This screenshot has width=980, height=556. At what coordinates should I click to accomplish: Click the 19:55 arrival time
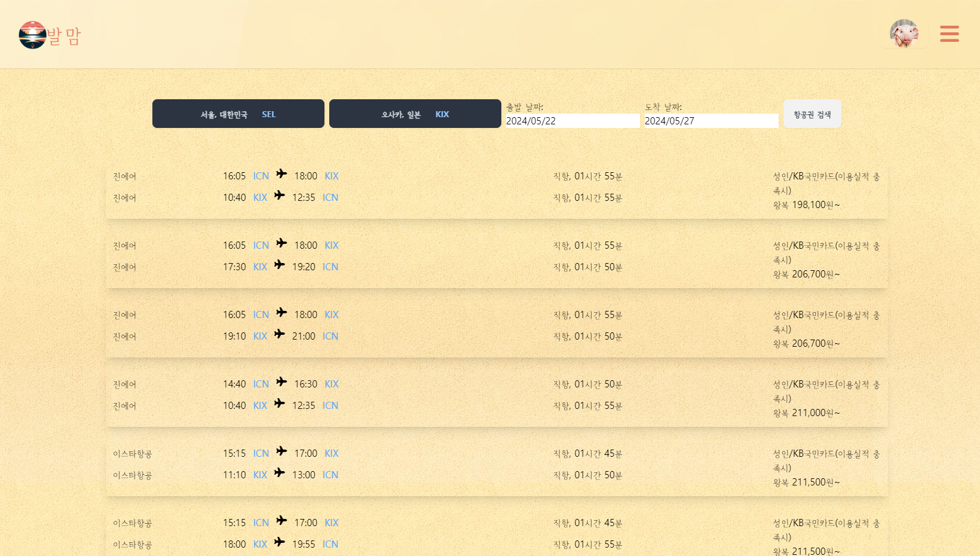[x=304, y=544]
